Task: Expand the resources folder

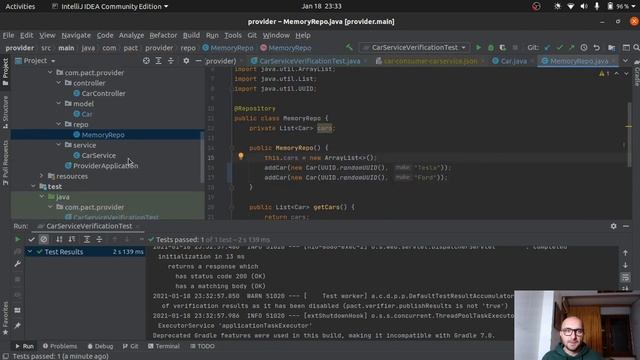Action: coord(42,176)
